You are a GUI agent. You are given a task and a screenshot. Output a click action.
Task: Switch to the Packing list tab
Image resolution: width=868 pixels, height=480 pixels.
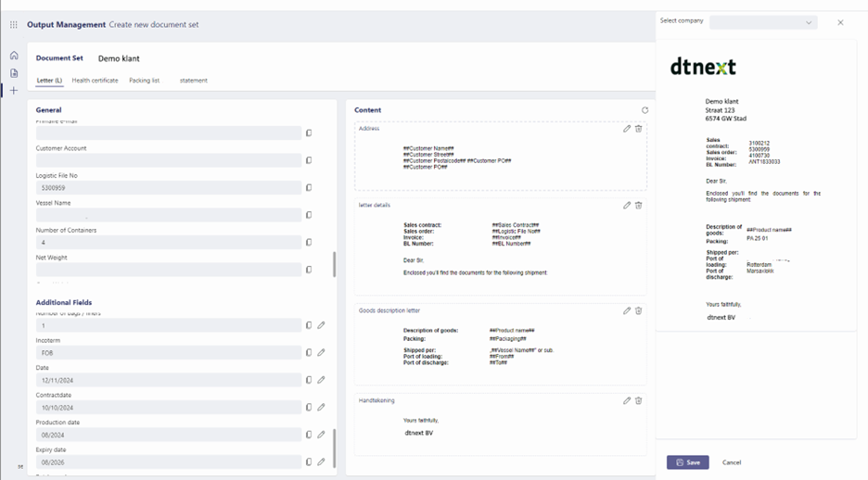coord(145,81)
